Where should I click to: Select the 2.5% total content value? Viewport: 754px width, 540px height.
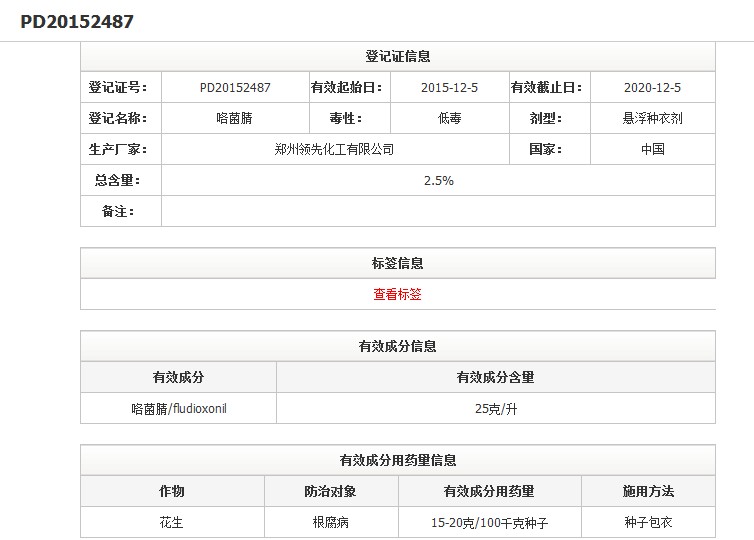[x=438, y=181]
